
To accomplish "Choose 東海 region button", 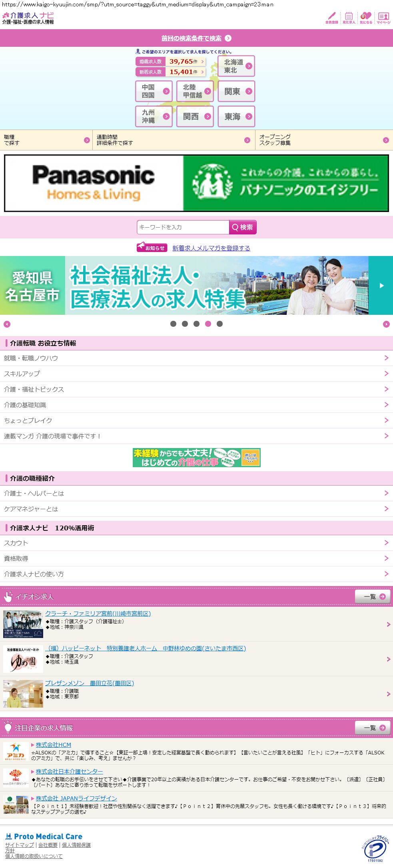I will coord(236,116).
